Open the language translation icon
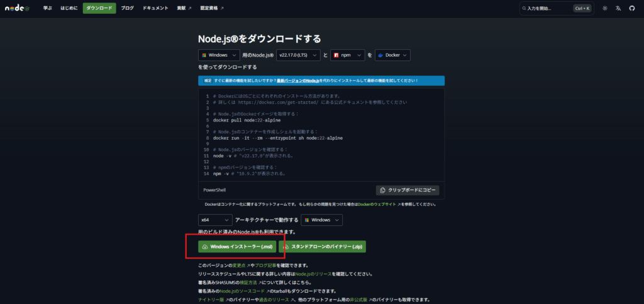Image resolution: width=644 pixels, height=304 pixels. [618, 8]
